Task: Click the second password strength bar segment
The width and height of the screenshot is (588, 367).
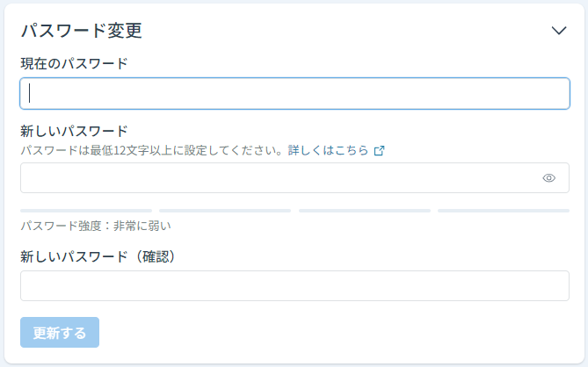Action: [x=225, y=211]
